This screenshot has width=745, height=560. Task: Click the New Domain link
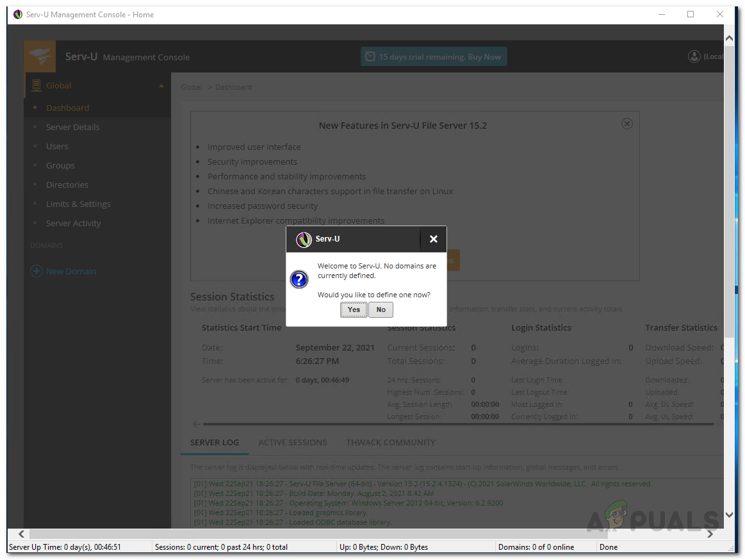tap(71, 272)
